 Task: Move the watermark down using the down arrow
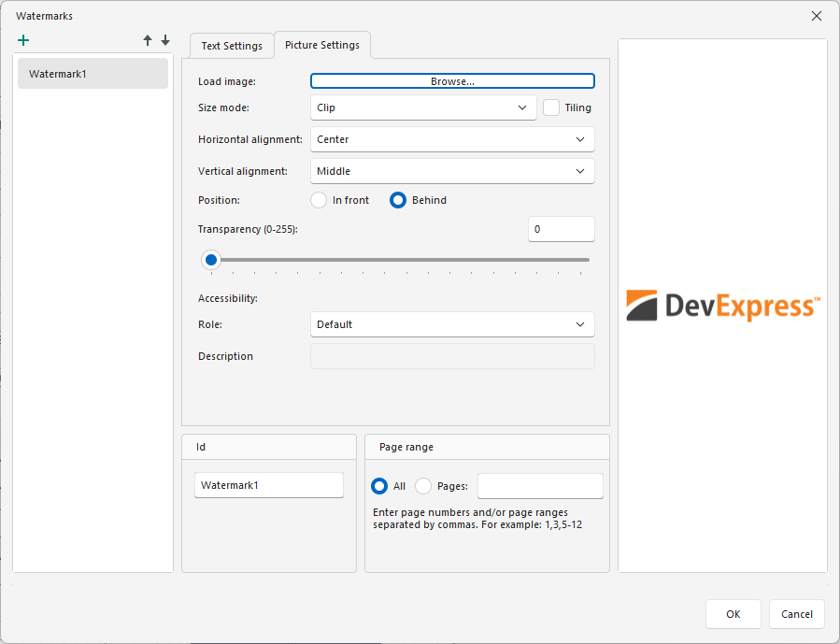pyautogui.click(x=165, y=40)
